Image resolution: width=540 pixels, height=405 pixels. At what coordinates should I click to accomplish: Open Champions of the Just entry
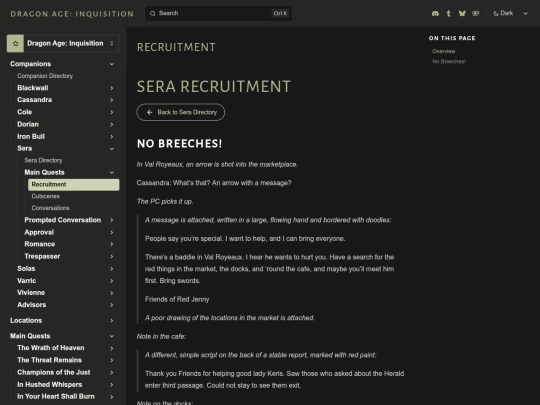coord(54,373)
